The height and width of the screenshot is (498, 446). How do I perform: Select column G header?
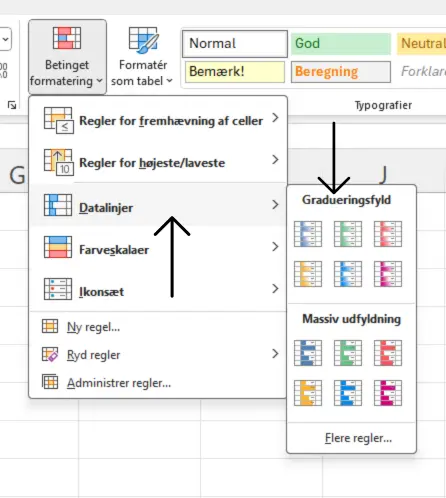(17, 175)
